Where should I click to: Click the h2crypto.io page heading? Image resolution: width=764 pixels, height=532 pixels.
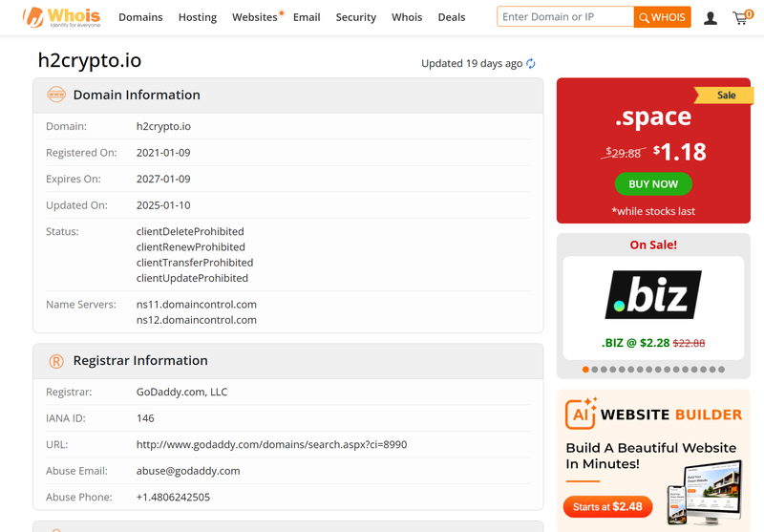tap(90, 60)
